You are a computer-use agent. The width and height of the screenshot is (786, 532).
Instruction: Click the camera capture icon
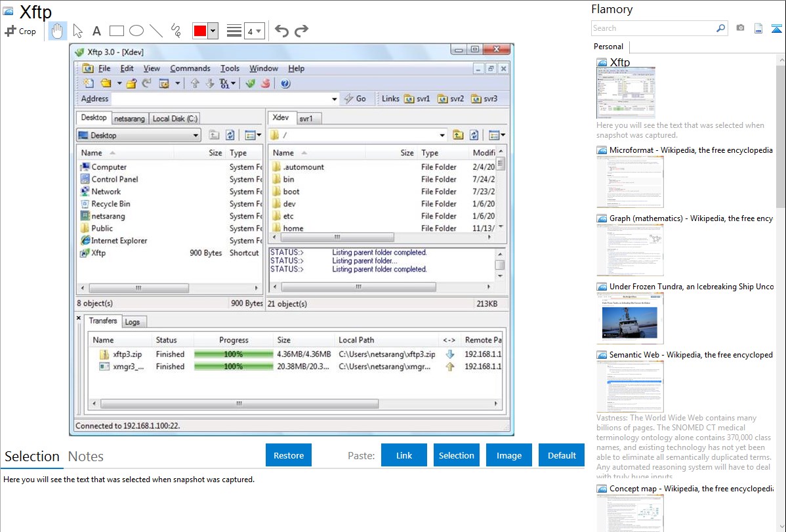point(740,28)
